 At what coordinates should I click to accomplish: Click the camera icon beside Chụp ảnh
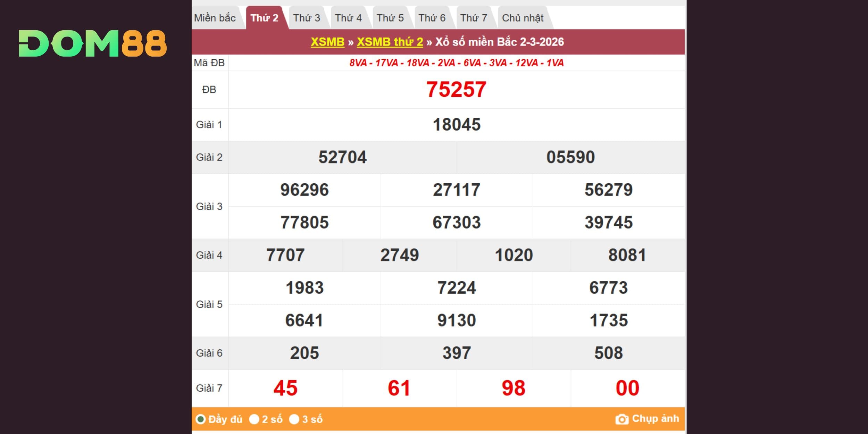point(621,419)
